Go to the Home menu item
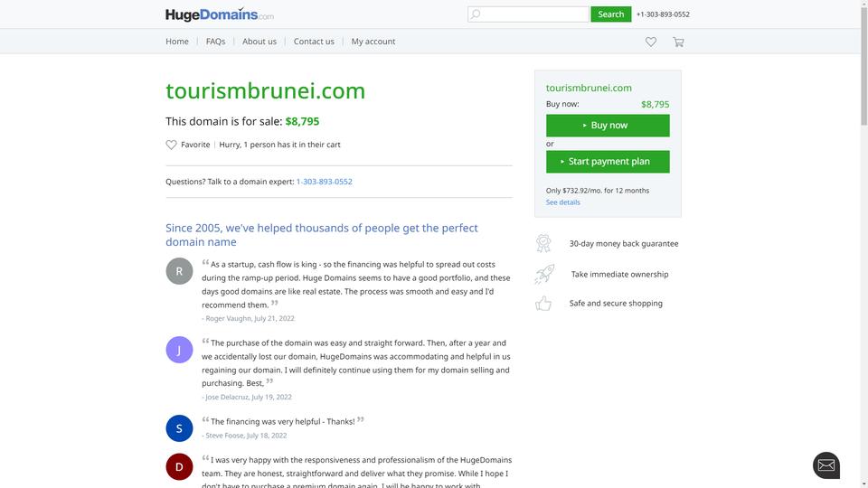 [177, 42]
